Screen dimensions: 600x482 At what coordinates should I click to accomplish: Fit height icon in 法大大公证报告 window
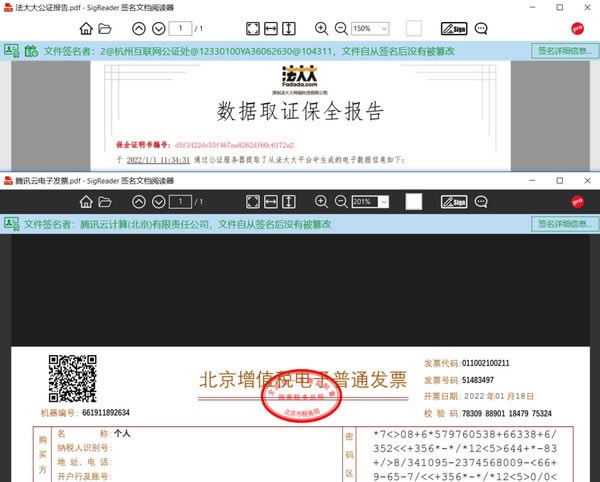coord(289,29)
